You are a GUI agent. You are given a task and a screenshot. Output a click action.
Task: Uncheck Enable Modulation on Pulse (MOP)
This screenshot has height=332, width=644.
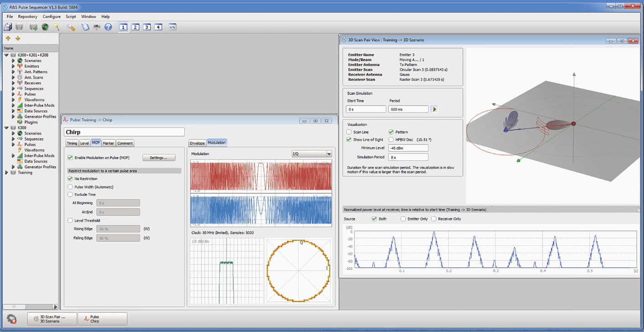click(x=70, y=158)
